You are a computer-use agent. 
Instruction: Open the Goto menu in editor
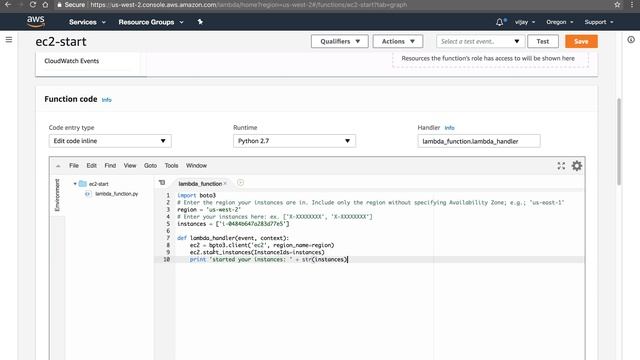coord(150,166)
